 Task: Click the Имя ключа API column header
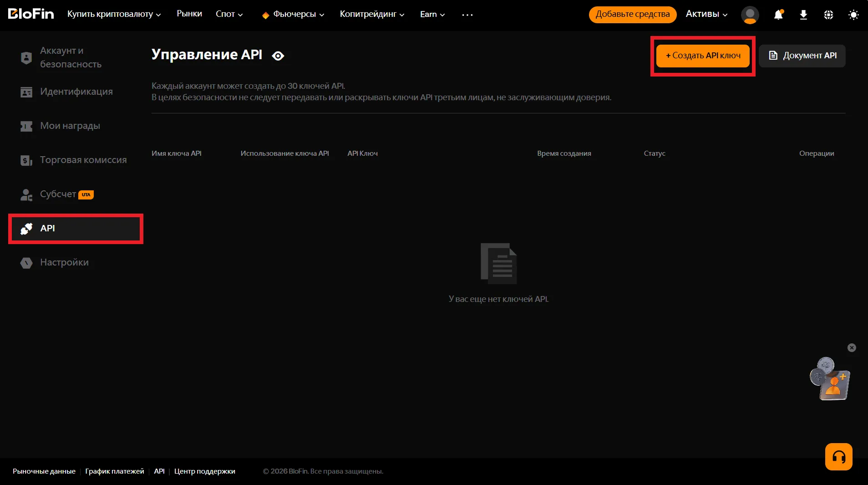coord(177,153)
